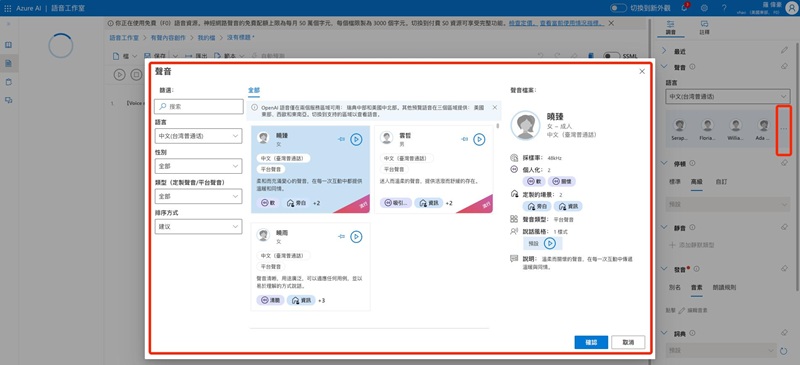Screen dimensions: 800x365
Task: Select the 高級 pause tab
Action: [696, 182]
